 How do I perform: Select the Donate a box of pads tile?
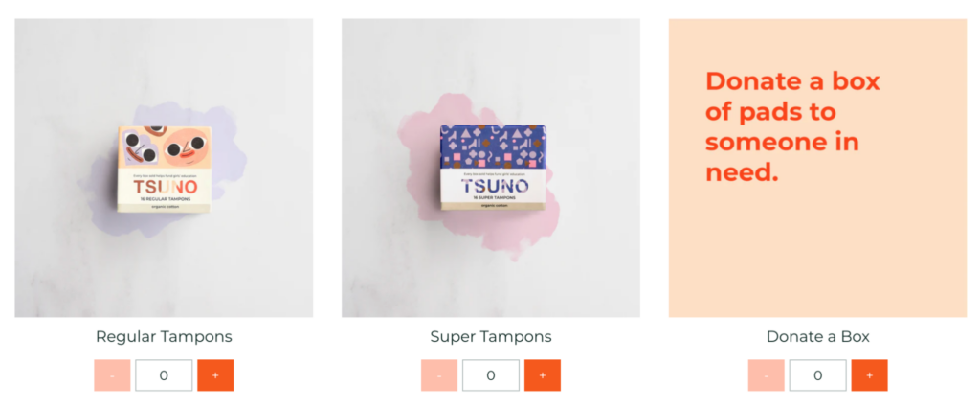817,168
